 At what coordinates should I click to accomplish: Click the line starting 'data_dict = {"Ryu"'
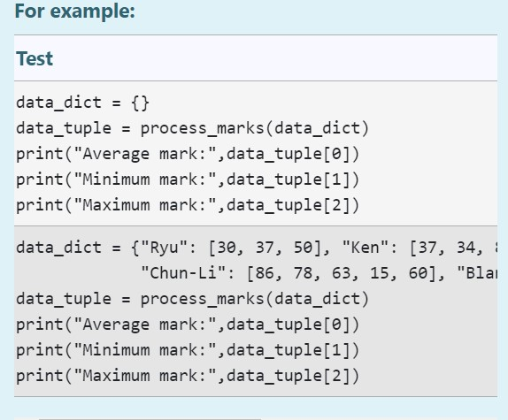coord(257,248)
